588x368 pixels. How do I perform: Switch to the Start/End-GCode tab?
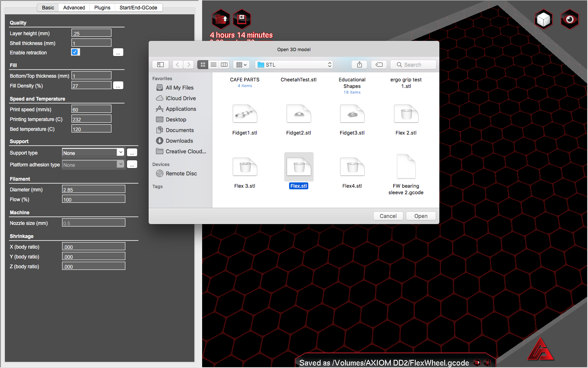[138, 7]
